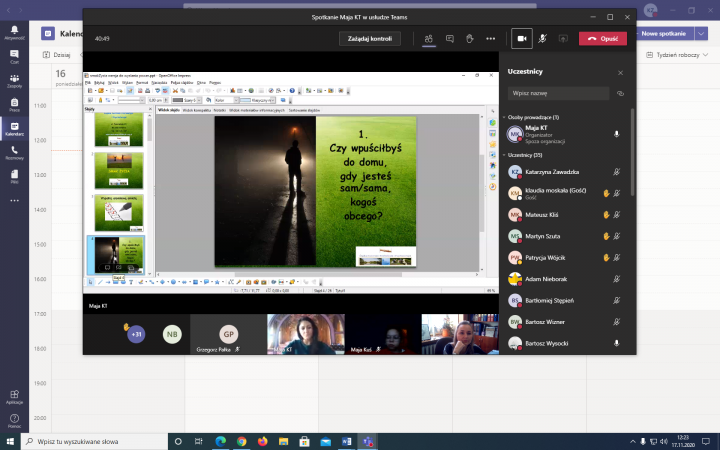Open Google Chrome from taskbar
The width and height of the screenshot is (720, 450).
[x=242, y=441]
